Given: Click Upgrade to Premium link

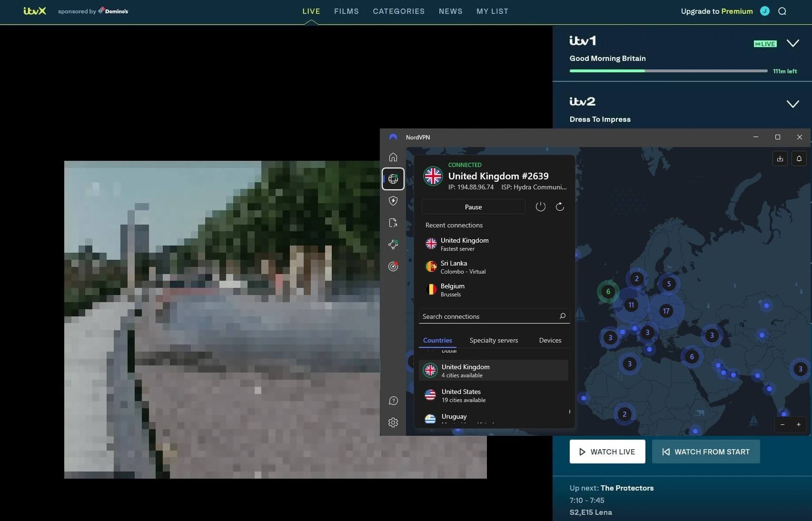Looking at the screenshot, I should click(717, 11).
